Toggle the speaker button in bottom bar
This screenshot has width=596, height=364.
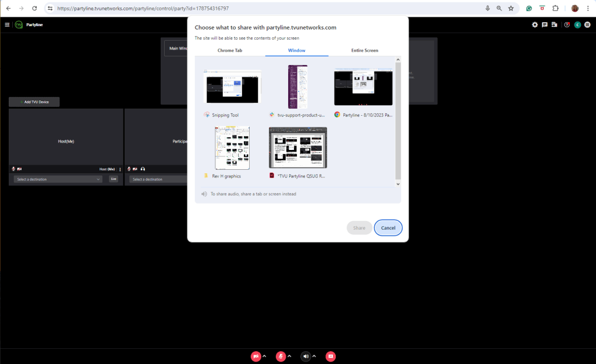(x=306, y=356)
